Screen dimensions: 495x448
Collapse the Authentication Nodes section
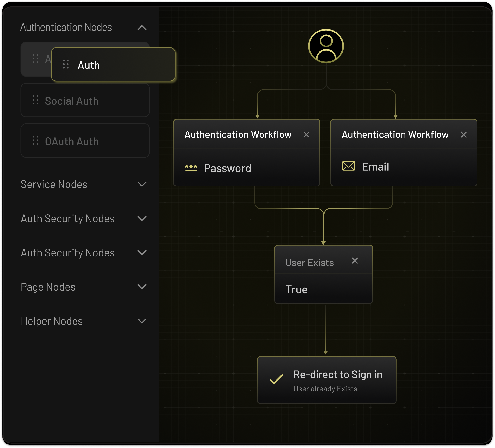point(142,28)
